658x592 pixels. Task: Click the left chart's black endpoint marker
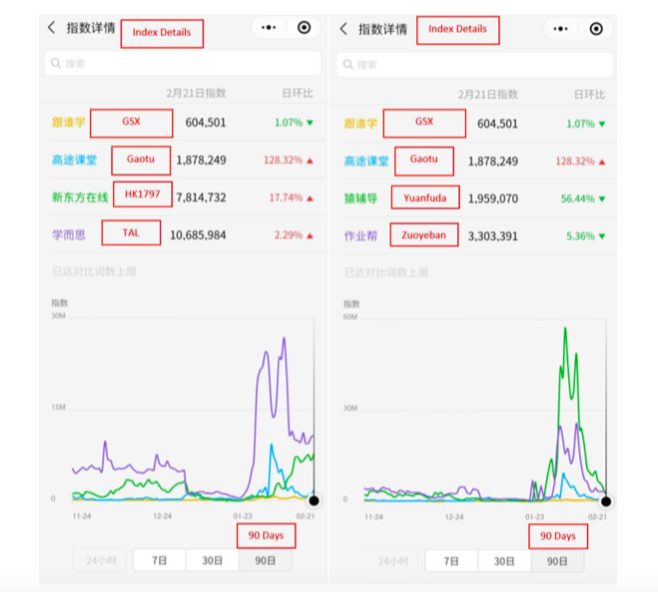314,500
